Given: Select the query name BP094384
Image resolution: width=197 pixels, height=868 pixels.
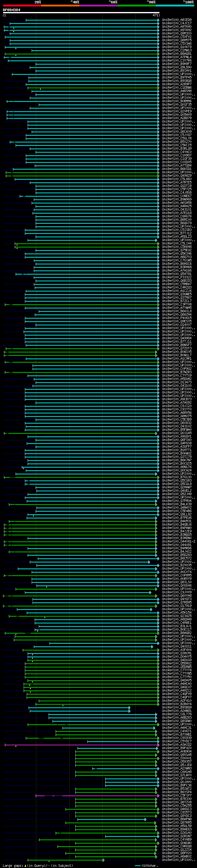Looking at the screenshot, I should [11, 10].
